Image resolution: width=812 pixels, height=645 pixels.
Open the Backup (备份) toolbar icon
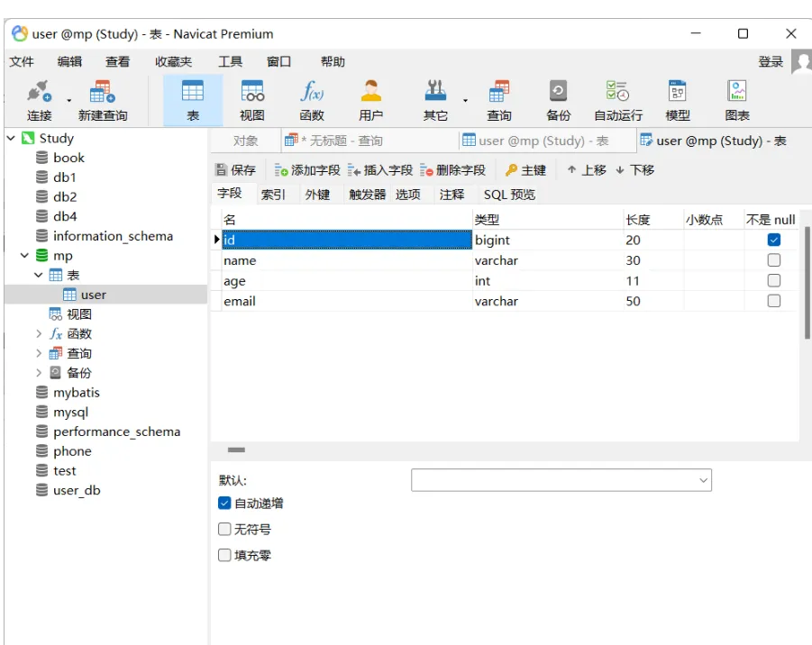tap(558, 100)
